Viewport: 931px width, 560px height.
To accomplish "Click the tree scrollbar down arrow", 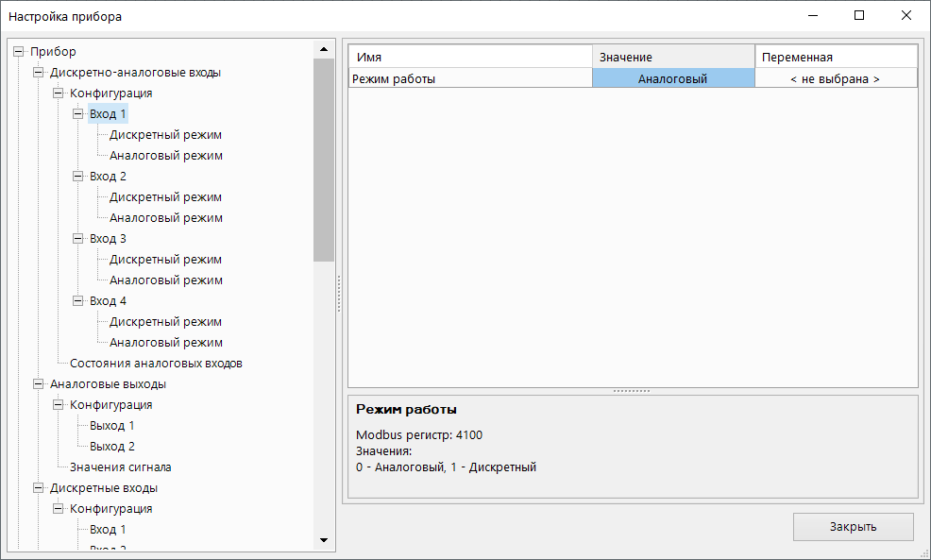I will coord(324,540).
